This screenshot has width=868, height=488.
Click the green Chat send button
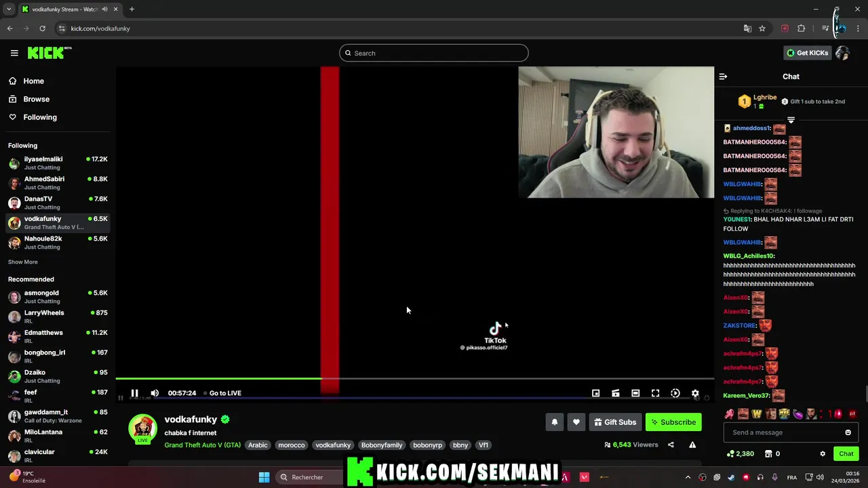[x=846, y=454]
